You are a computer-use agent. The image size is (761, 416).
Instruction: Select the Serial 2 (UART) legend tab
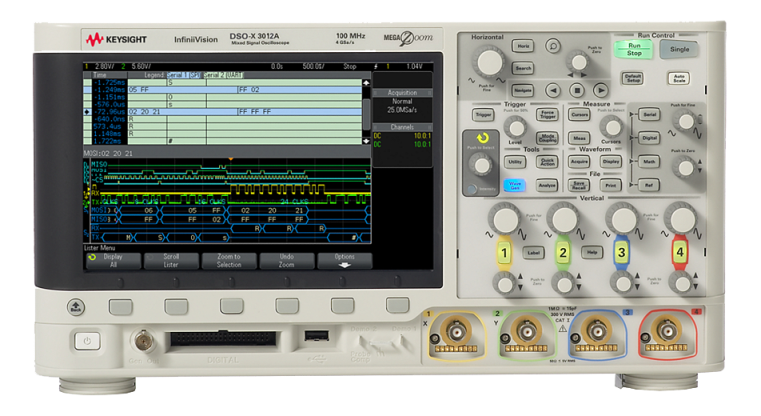click(x=223, y=75)
